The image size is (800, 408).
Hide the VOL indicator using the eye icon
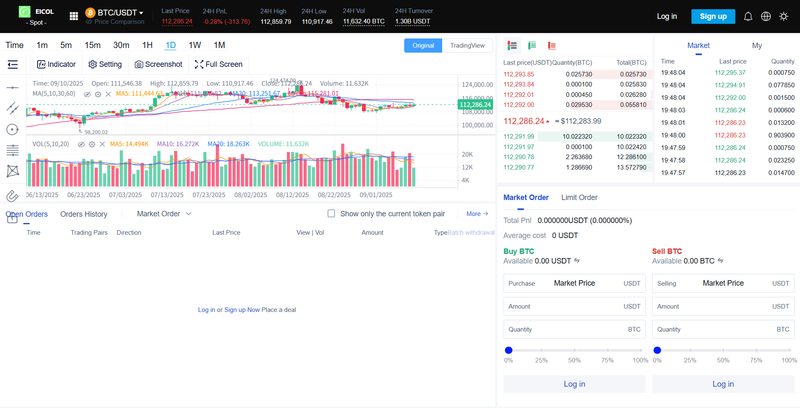(x=81, y=144)
